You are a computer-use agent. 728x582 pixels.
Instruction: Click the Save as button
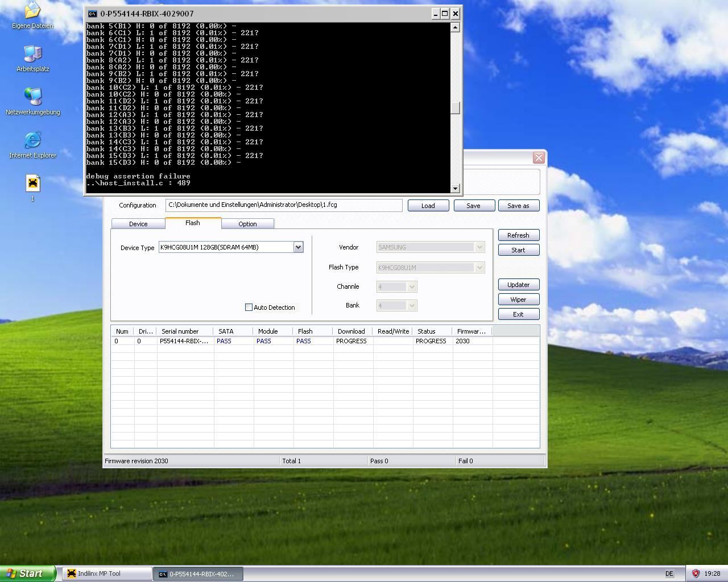(518, 206)
